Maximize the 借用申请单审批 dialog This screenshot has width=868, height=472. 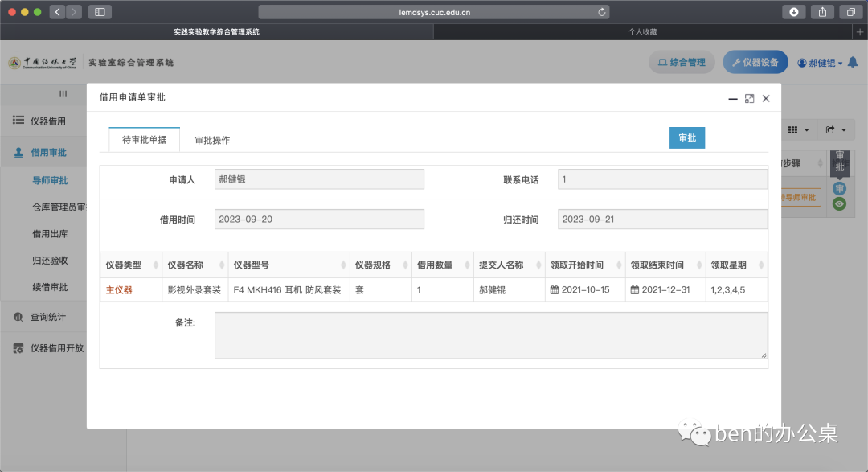click(749, 99)
